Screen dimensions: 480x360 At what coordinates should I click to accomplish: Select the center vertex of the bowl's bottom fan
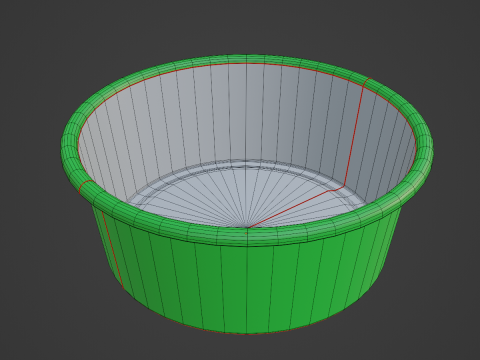[247, 228]
